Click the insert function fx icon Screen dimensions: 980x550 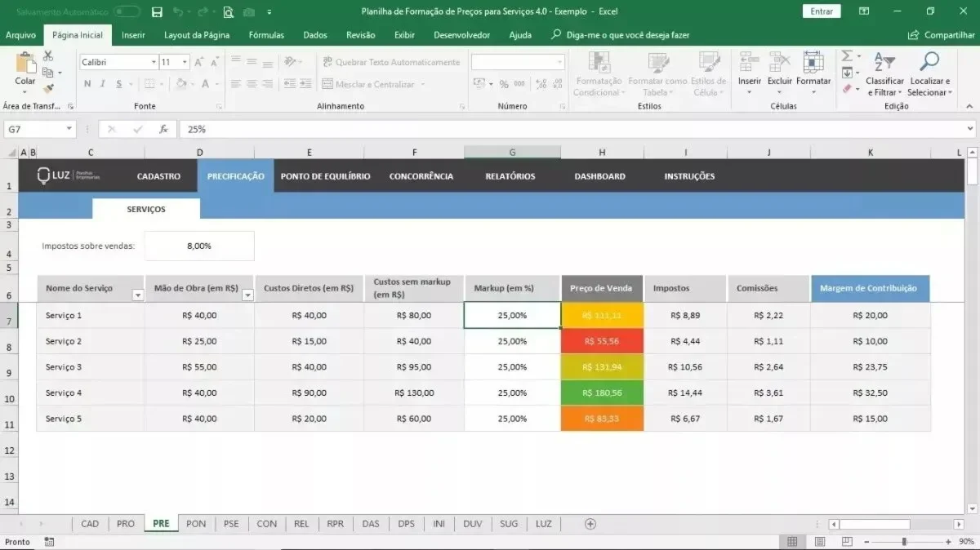click(x=163, y=129)
